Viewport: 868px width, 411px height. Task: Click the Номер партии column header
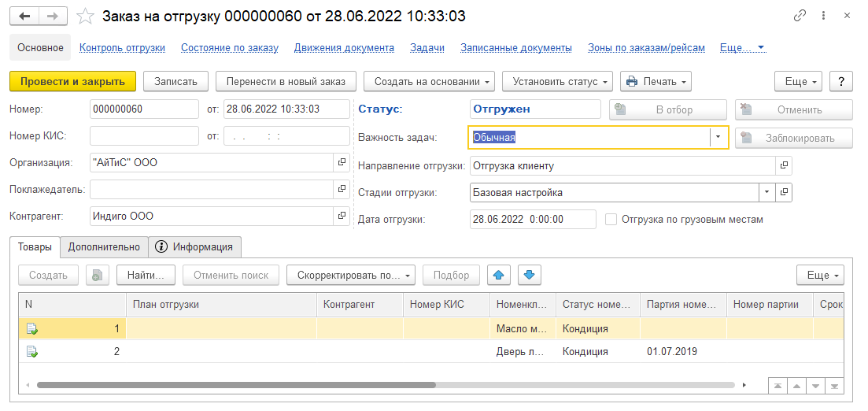[770, 304]
